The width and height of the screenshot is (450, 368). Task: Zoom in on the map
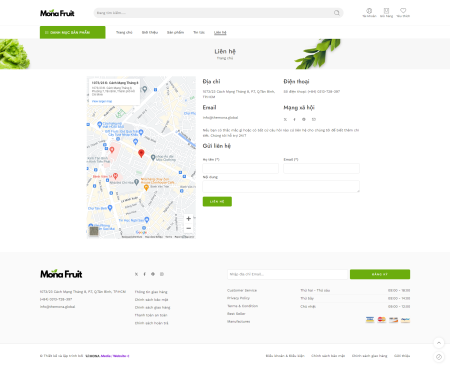188,219
